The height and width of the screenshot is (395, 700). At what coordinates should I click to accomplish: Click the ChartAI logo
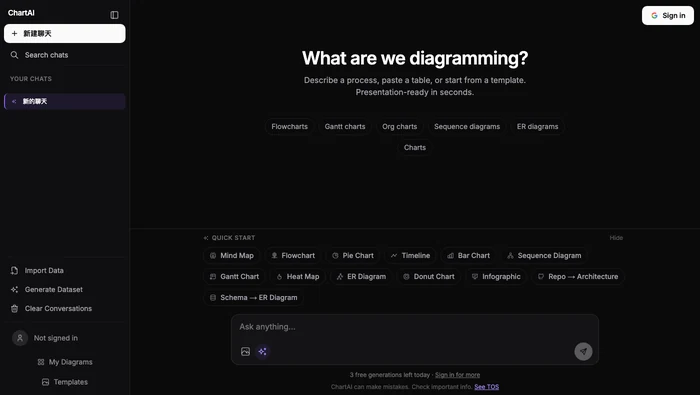click(x=21, y=13)
